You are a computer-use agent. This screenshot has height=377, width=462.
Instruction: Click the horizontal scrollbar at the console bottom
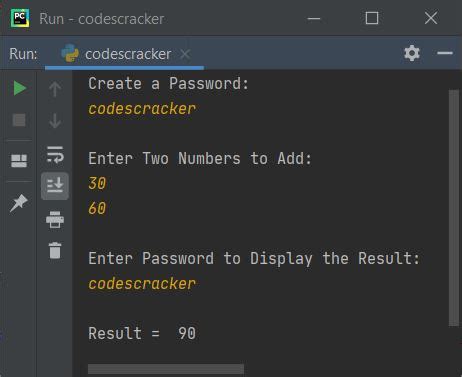click(166, 369)
